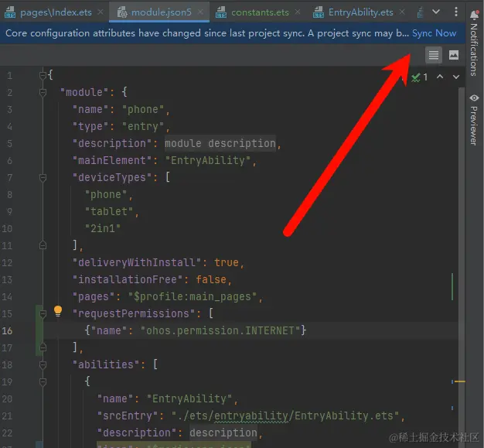The height and width of the screenshot is (448, 484).
Task: Open the Notifications bell panel
Action: point(475,15)
